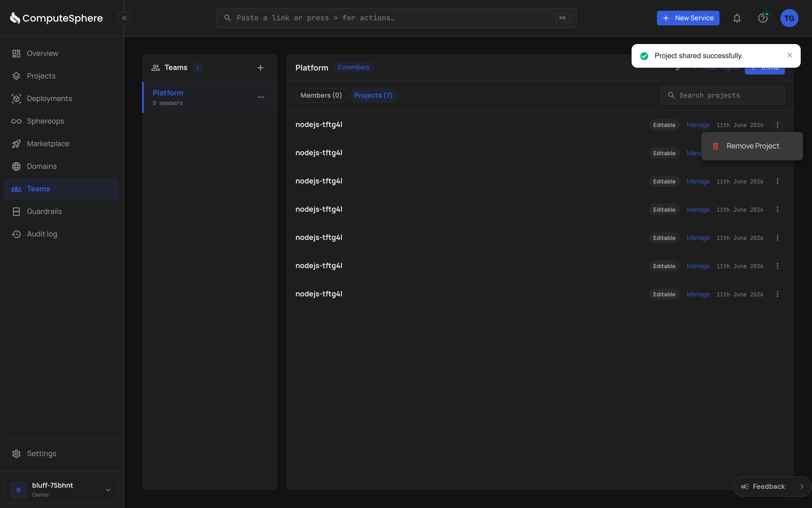The image size is (812, 508).
Task: Dismiss the 'Project shared successfully' toast
Action: (789, 55)
